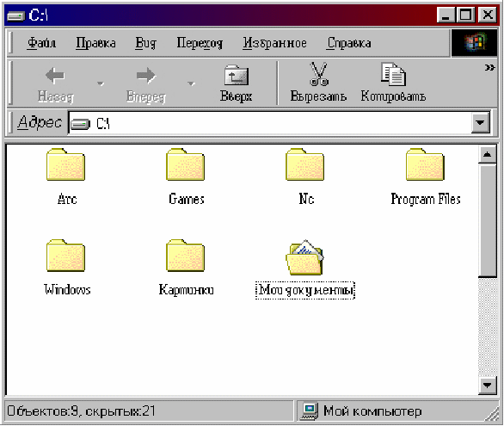504x426 pixels.
Task: Click the Копировать copy icon
Action: 393,74
